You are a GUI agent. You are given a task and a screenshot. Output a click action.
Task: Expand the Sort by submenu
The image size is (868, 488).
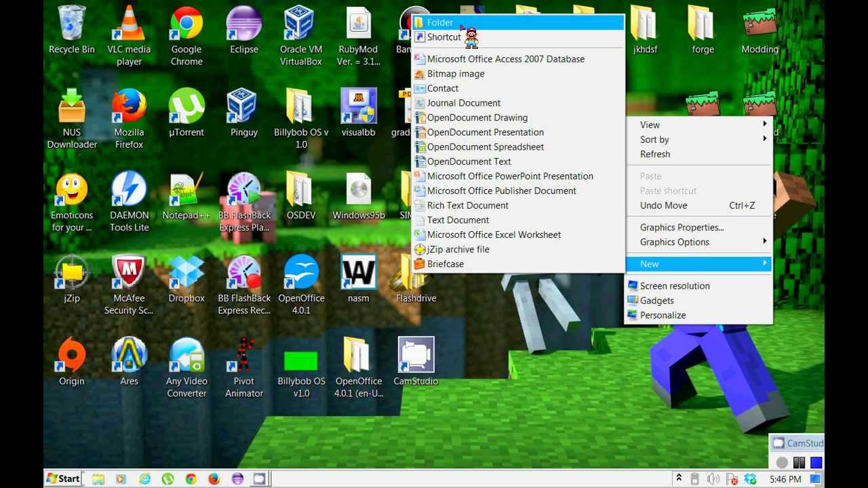[698, 140]
